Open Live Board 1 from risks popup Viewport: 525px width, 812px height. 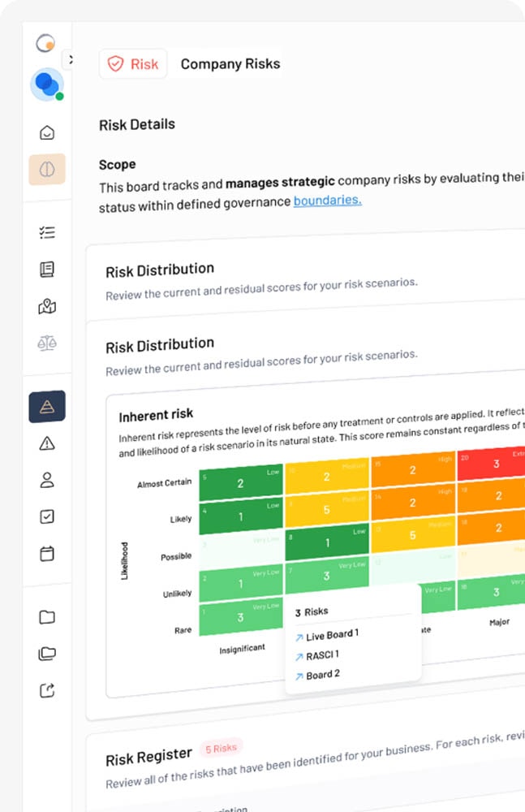pyautogui.click(x=331, y=633)
